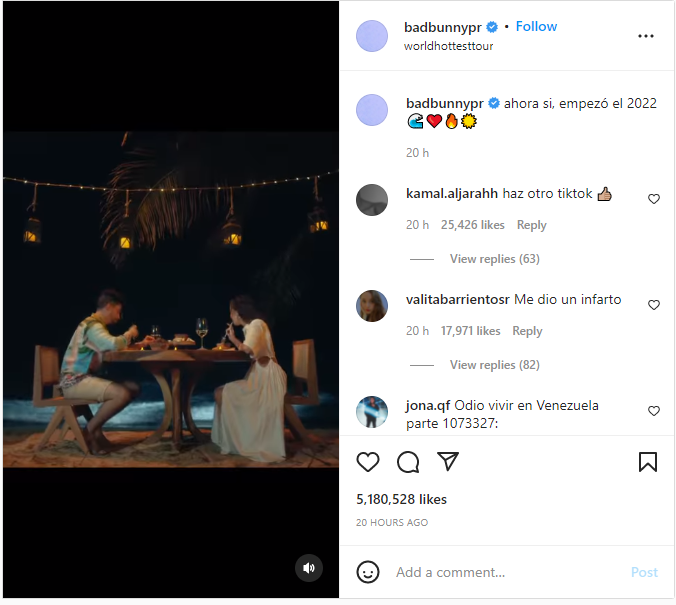Mute the video with the speaker icon

click(309, 568)
